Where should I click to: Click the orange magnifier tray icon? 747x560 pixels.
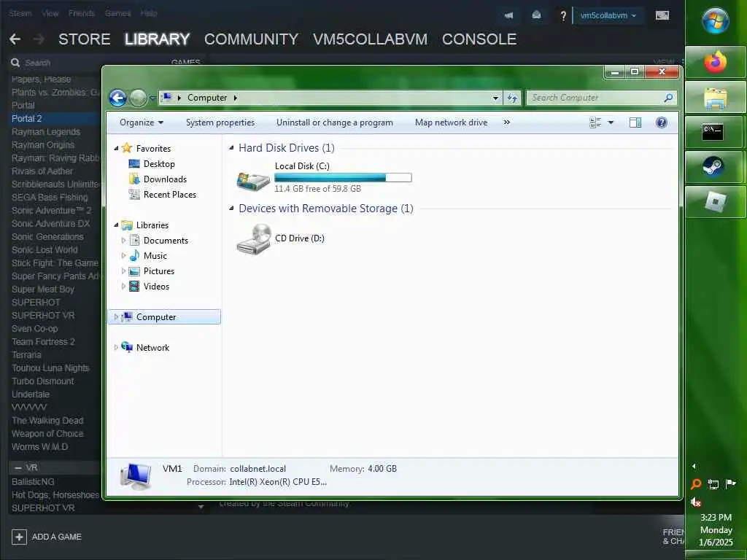point(696,484)
